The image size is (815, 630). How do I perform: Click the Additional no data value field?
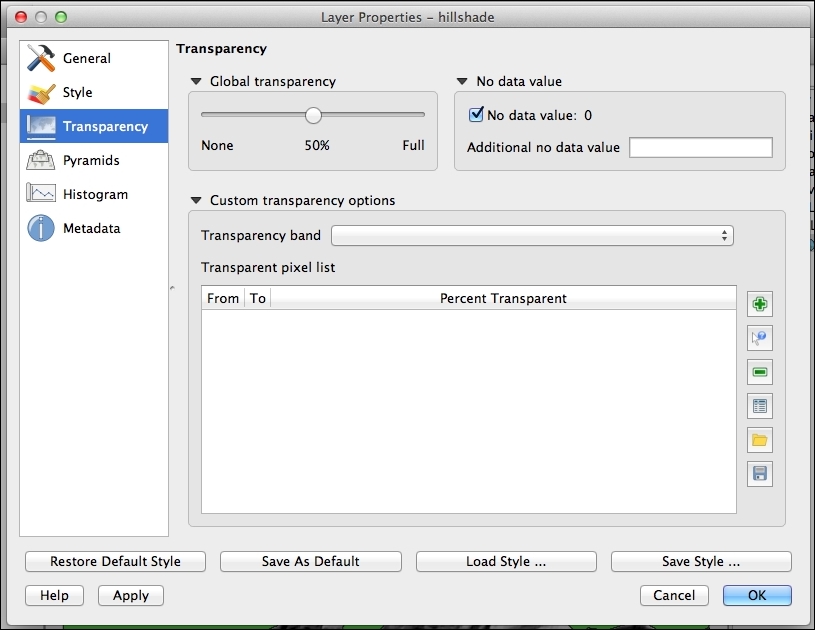pos(700,147)
